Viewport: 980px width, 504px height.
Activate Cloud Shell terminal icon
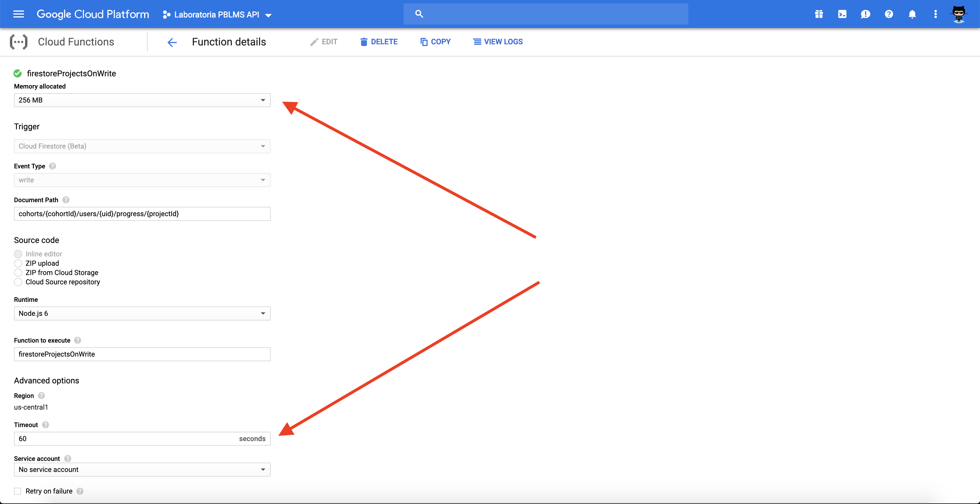tap(842, 15)
